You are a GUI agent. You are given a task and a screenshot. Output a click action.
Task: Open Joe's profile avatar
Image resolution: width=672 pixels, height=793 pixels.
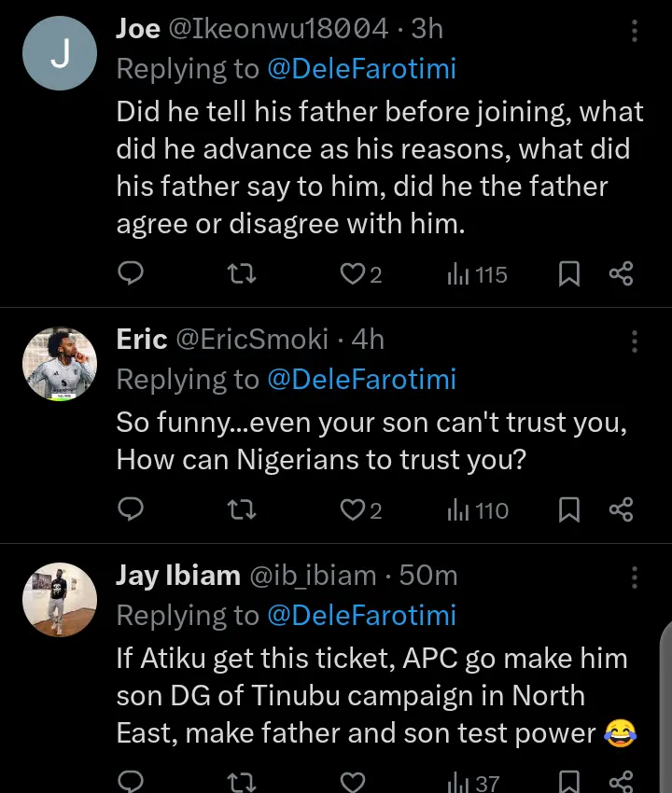(60, 54)
